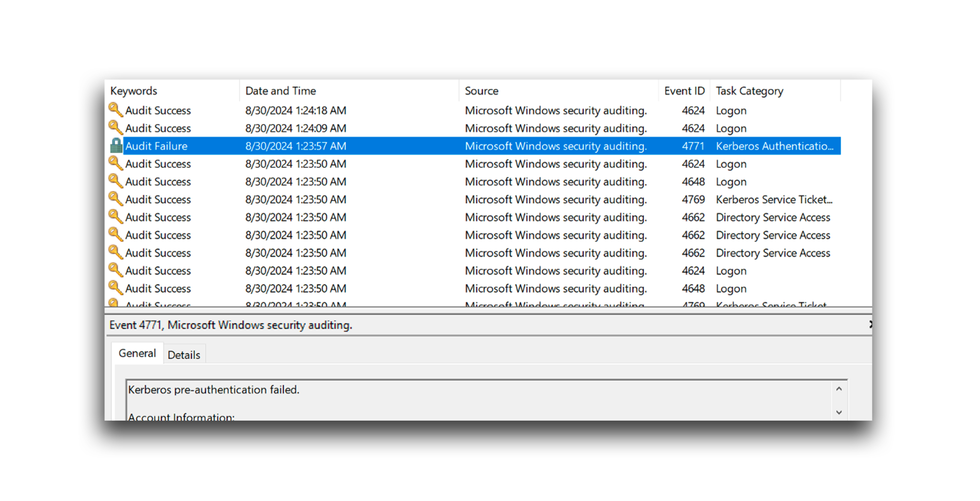980x501 pixels.
Task: Switch to the Details tab
Action: click(x=184, y=354)
